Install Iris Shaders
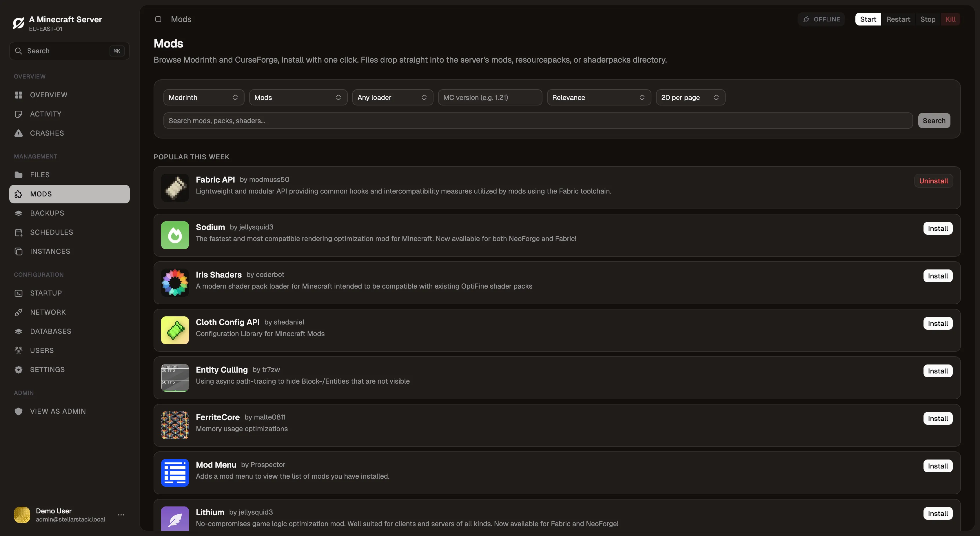The image size is (980, 536). [x=938, y=276]
